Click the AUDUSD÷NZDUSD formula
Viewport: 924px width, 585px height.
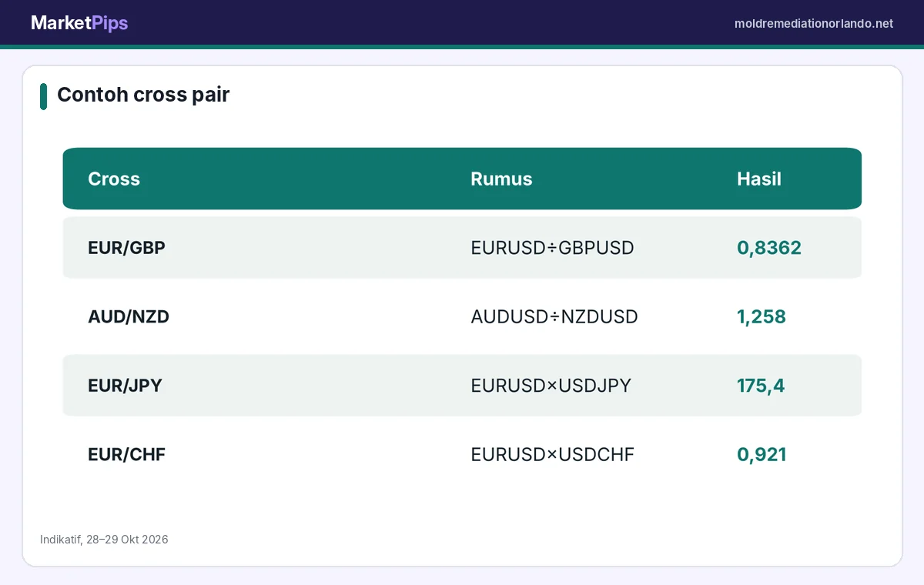[554, 316]
